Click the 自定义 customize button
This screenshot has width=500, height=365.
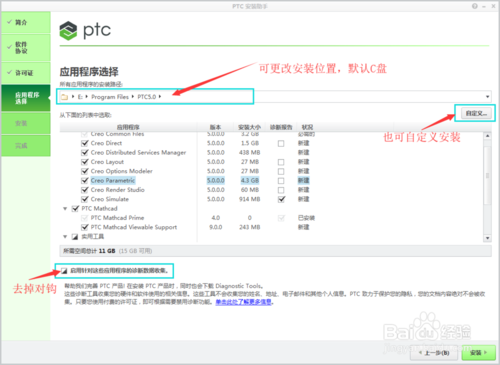(x=476, y=113)
